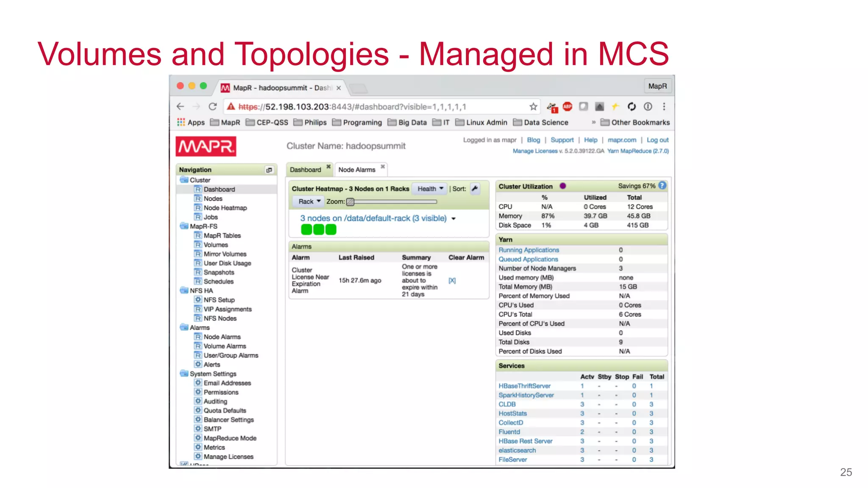Open Volume Alarms in Navigation
This screenshot has height=488, width=868.
224,346
